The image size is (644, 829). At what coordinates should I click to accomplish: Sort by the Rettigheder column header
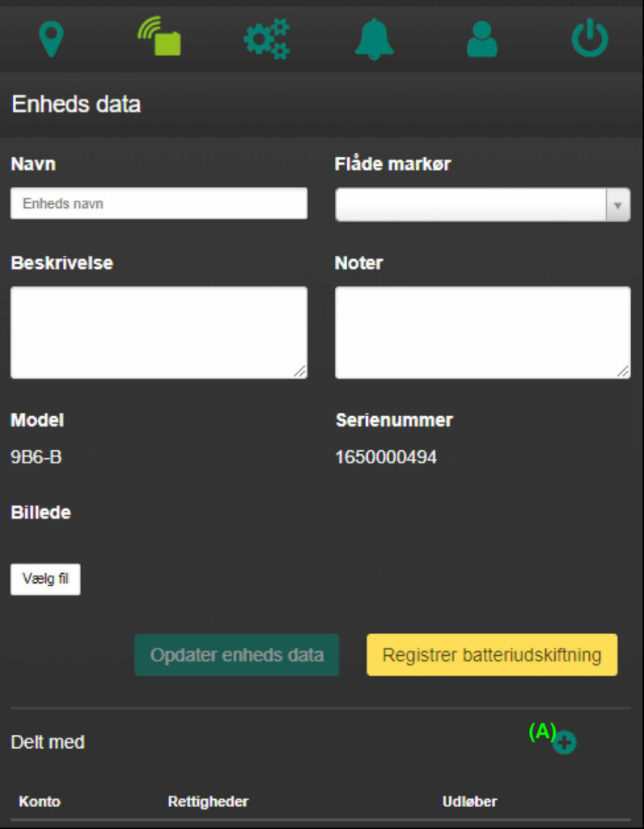[208, 801]
